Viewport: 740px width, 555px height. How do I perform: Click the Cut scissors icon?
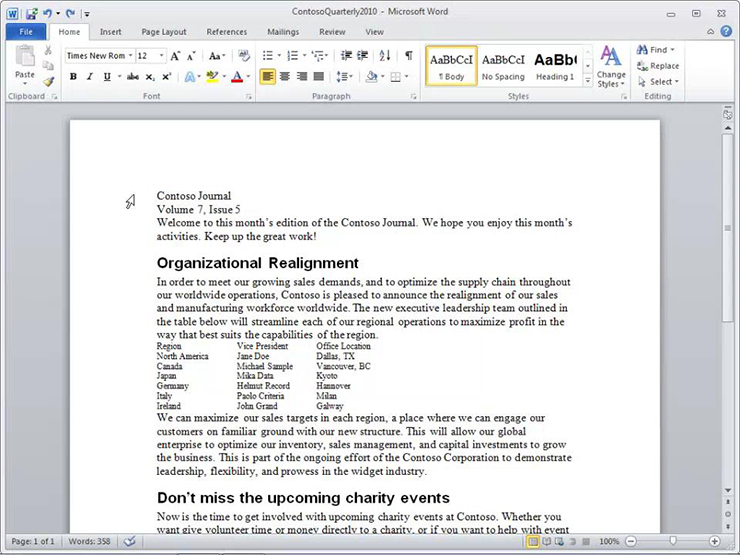click(x=48, y=50)
